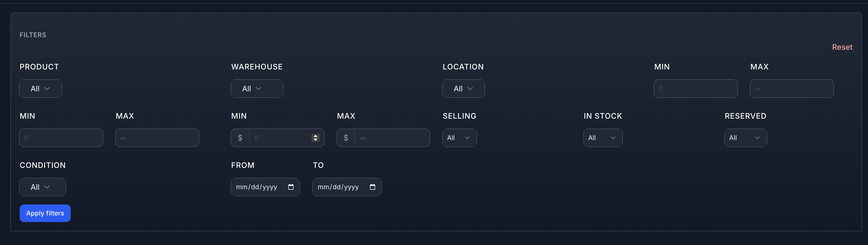Image resolution: width=868 pixels, height=245 pixels.
Task: Click the stepper arrows in Min price field
Action: pos(315,138)
